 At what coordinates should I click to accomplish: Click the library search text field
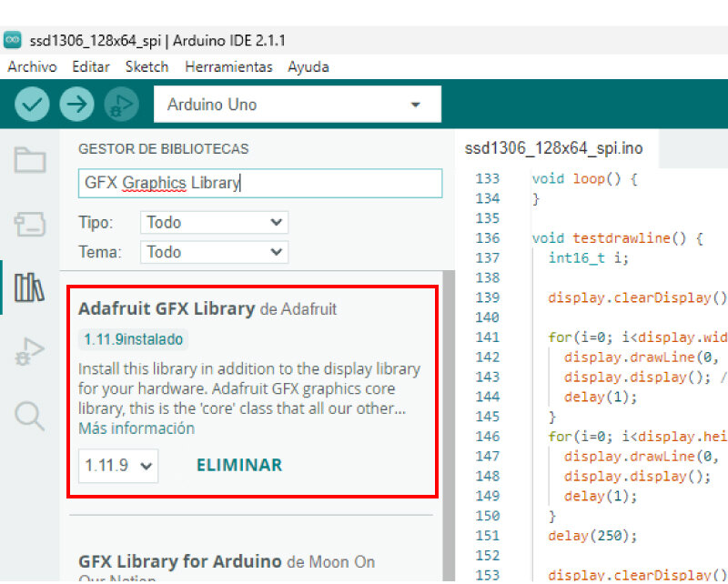point(259,183)
